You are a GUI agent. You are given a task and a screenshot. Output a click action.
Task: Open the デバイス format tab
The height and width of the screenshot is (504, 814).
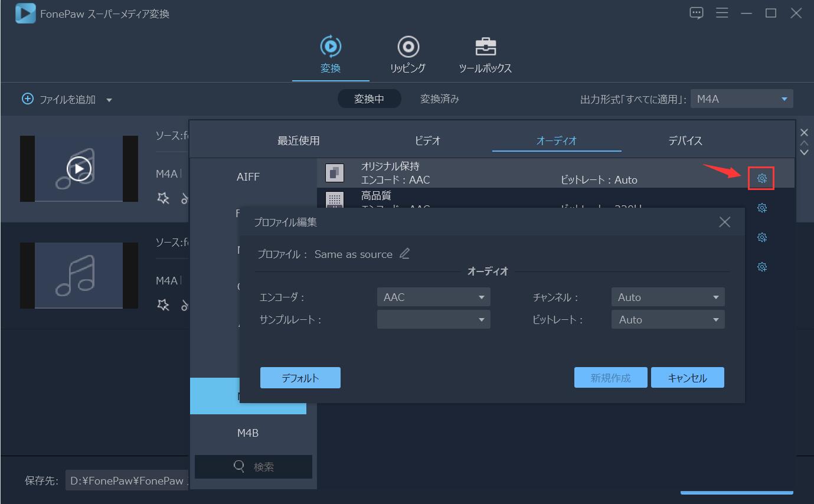point(685,140)
